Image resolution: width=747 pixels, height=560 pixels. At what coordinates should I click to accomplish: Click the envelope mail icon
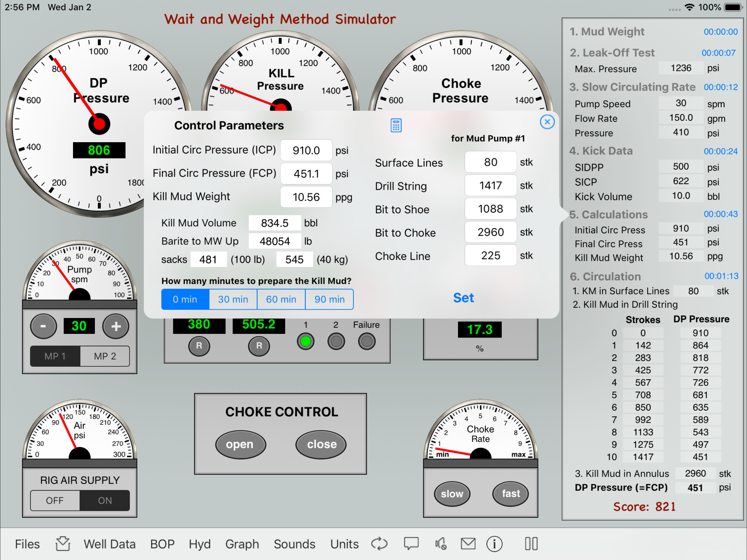point(468,543)
